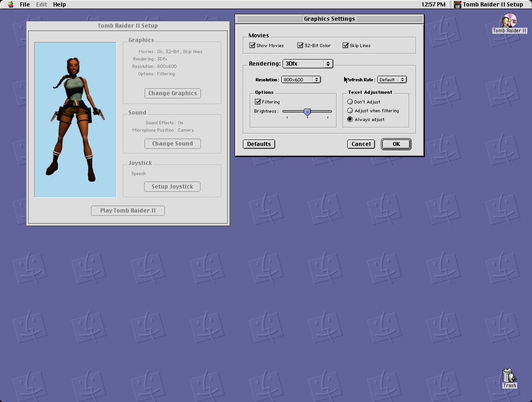532x402 pixels.
Task: Click the Lara Croft preview image
Action: click(x=75, y=120)
